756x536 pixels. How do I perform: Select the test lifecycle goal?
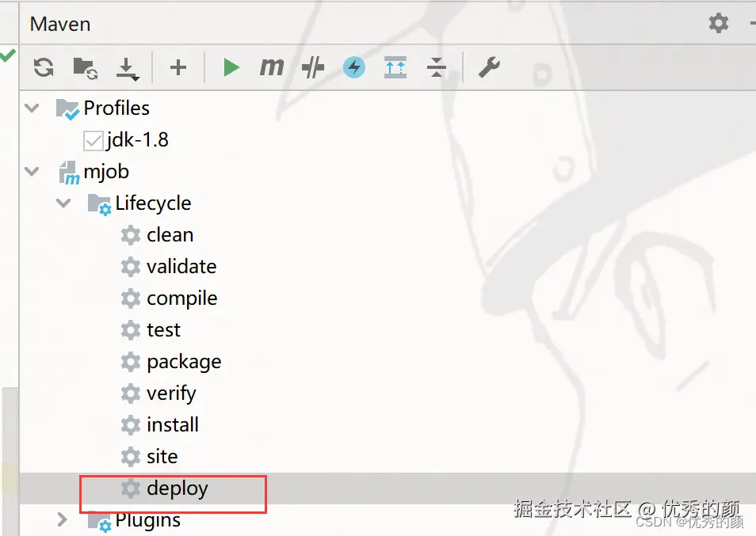(x=163, y=330)
